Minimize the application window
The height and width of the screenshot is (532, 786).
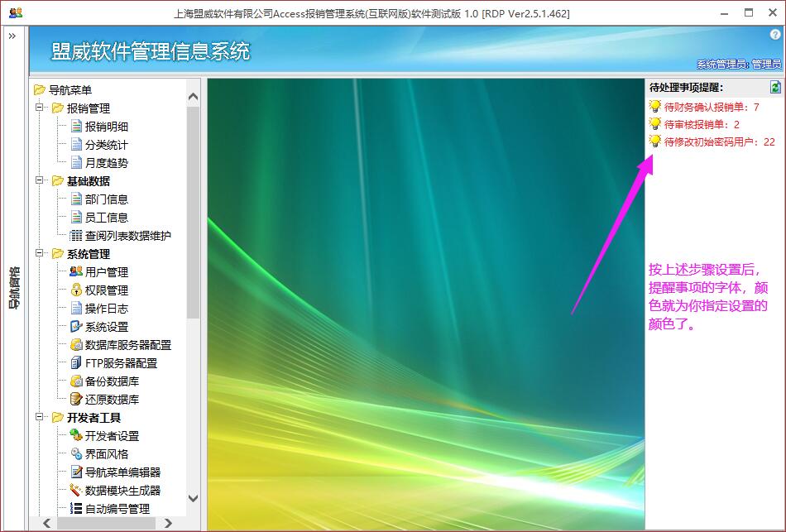pyautogui.click(x=724, y=13)
